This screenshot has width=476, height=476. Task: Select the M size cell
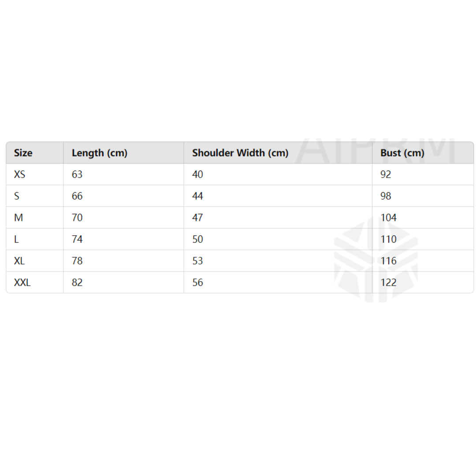pyautogui.click(x=19, y=218)
